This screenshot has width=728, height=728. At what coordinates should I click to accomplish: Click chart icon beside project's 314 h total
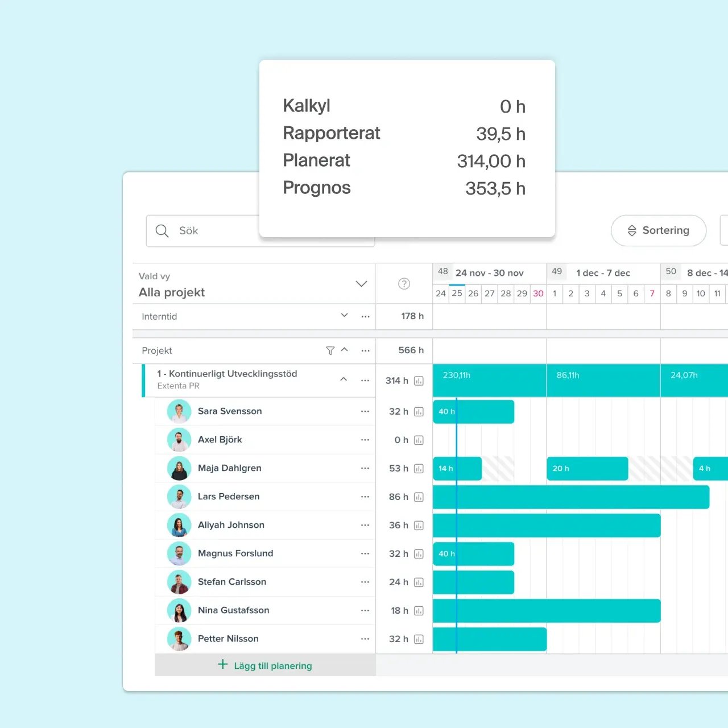[419, 381]
